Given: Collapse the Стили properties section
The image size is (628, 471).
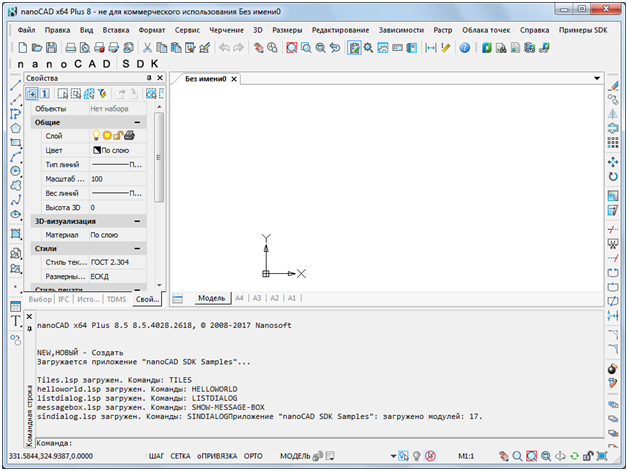Looking at the screenshot, I should click(x=137, y=248).
